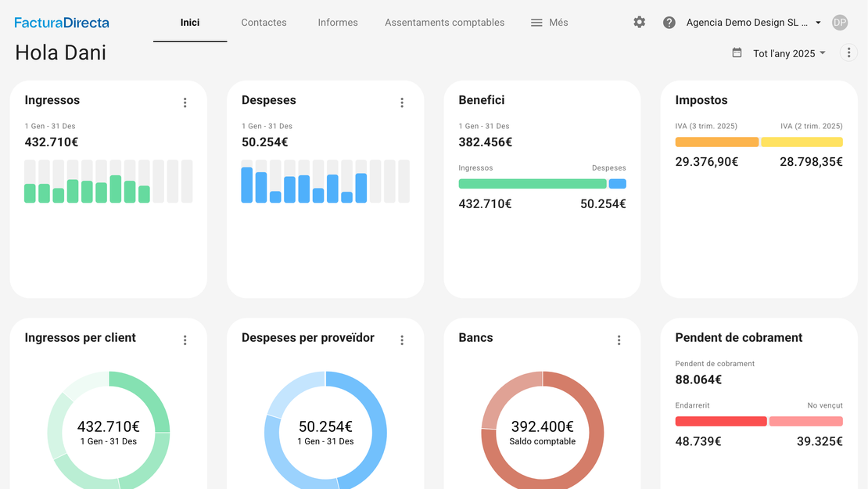Screen dimensions: 868x489
Task: Switch to the Contactes tab
Action: [x=264, y=23]
